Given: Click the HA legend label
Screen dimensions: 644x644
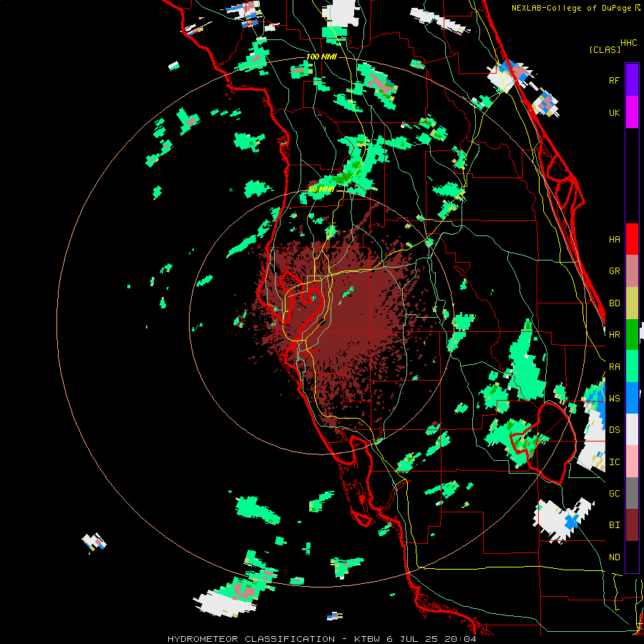Looking at the screenshot, I should coord(614,239).
